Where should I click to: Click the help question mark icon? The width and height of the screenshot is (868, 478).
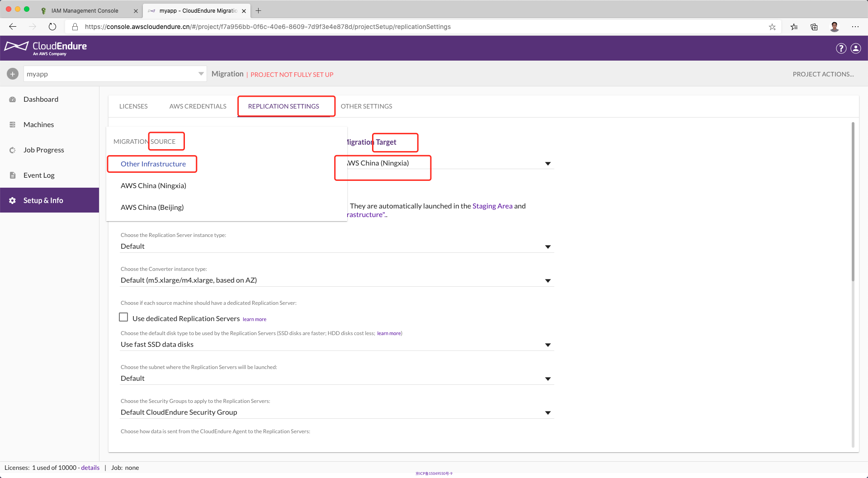[841, 48]
